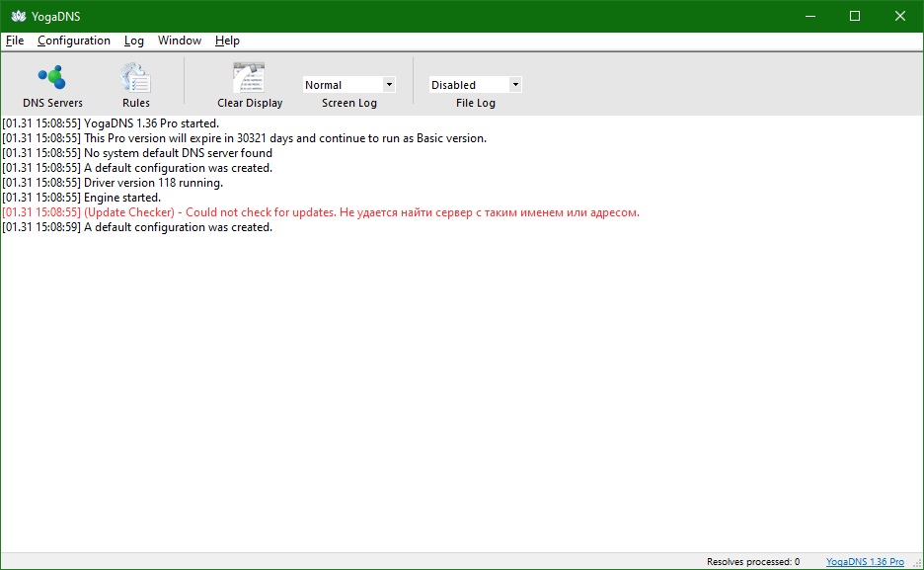The image size is (924, 570).
Task: Select the 15:08:59 default configuration log line
Action: tap(136, 227)
